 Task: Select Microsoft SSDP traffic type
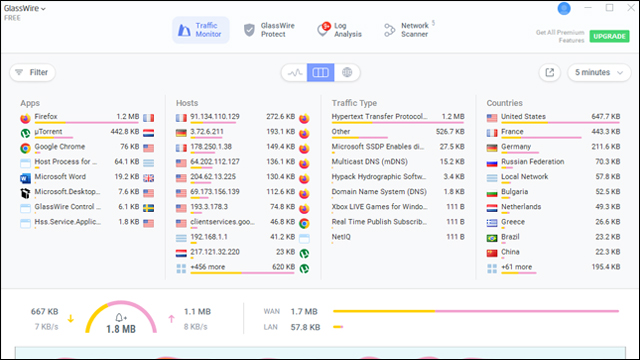398,148
